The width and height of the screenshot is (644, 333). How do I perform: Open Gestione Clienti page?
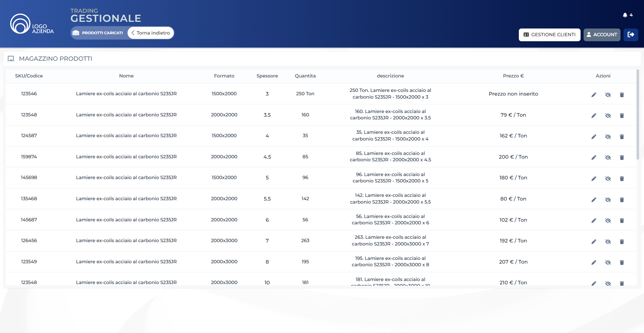point(549,35)
